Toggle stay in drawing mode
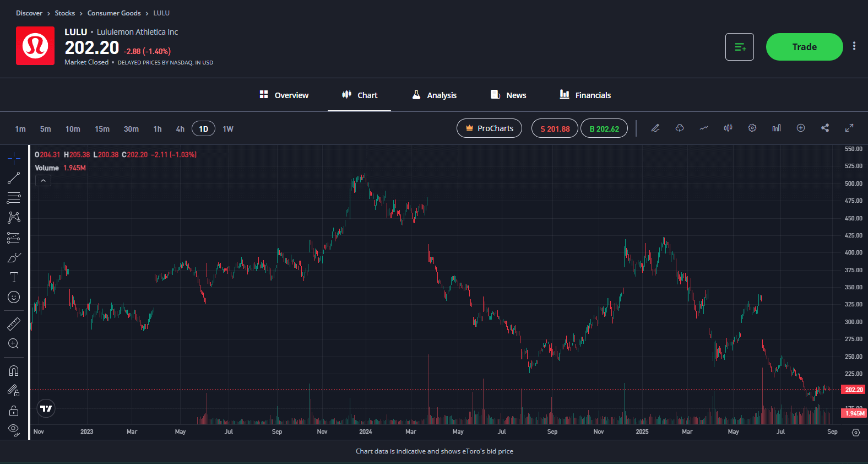 click(14, 390)
